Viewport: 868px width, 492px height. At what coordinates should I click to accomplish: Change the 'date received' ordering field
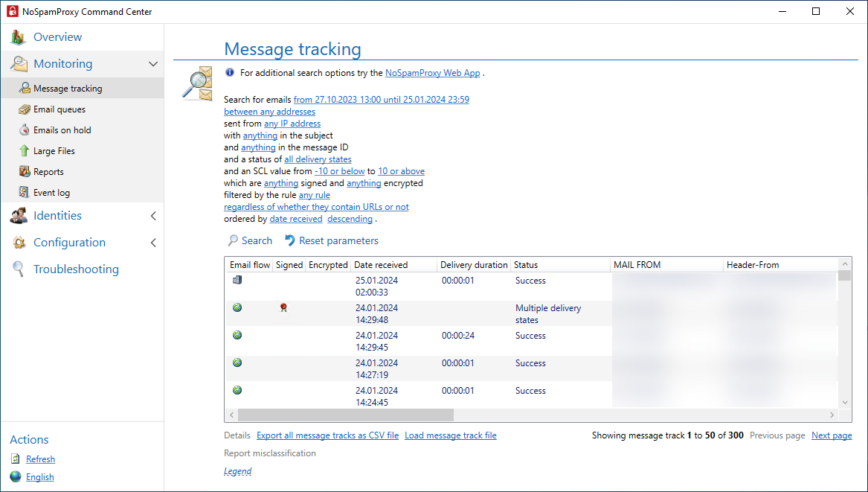pos(295,219)
